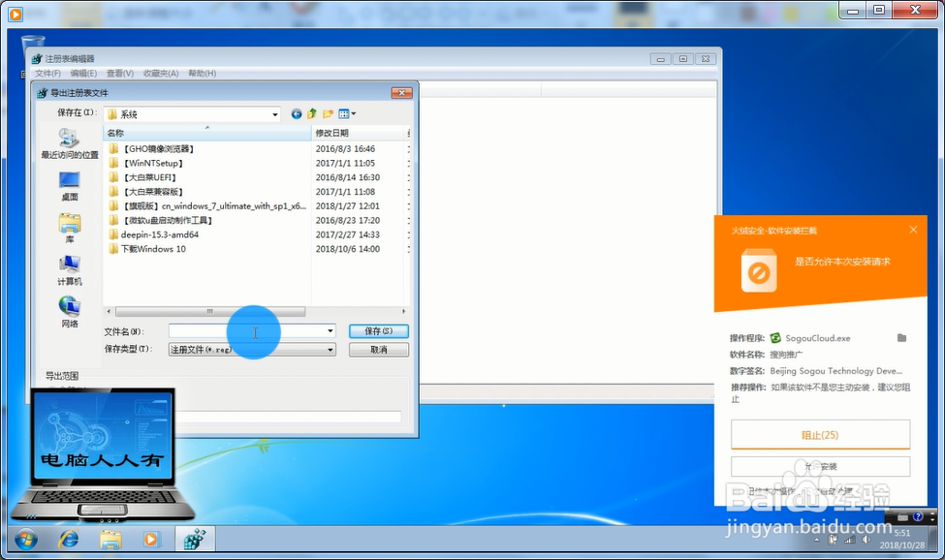Open Windows Explorer from the taskbar
Image resolution: width=945 pixels, height=560 pixels.
click(110, 540)
